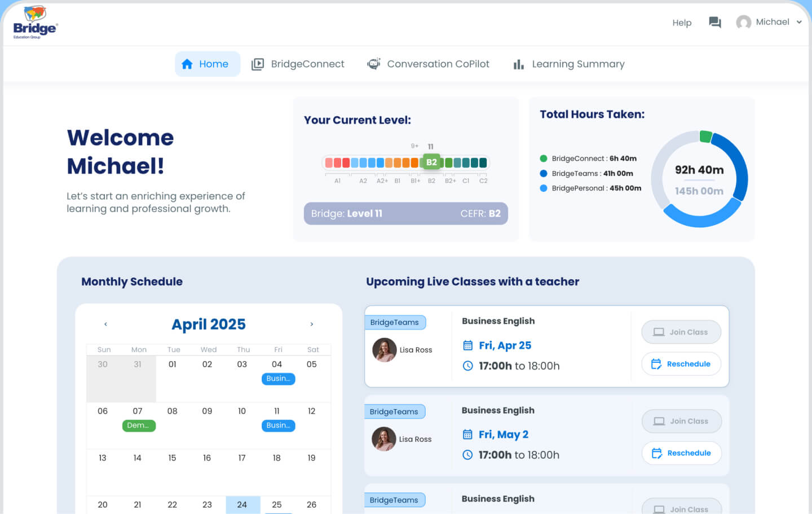Click the calendar icon beside Fri, May 2
Screen dimensions: 812x514
tap(467, 434)
